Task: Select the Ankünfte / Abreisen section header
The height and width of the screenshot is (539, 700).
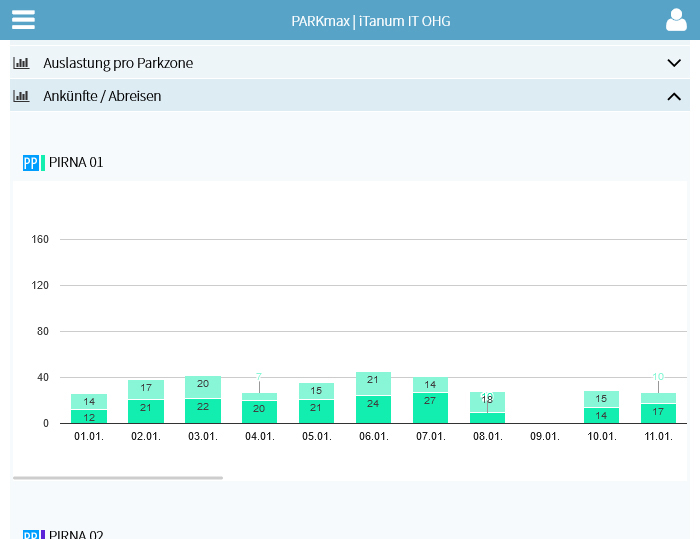Action: [x=102, y=96]
